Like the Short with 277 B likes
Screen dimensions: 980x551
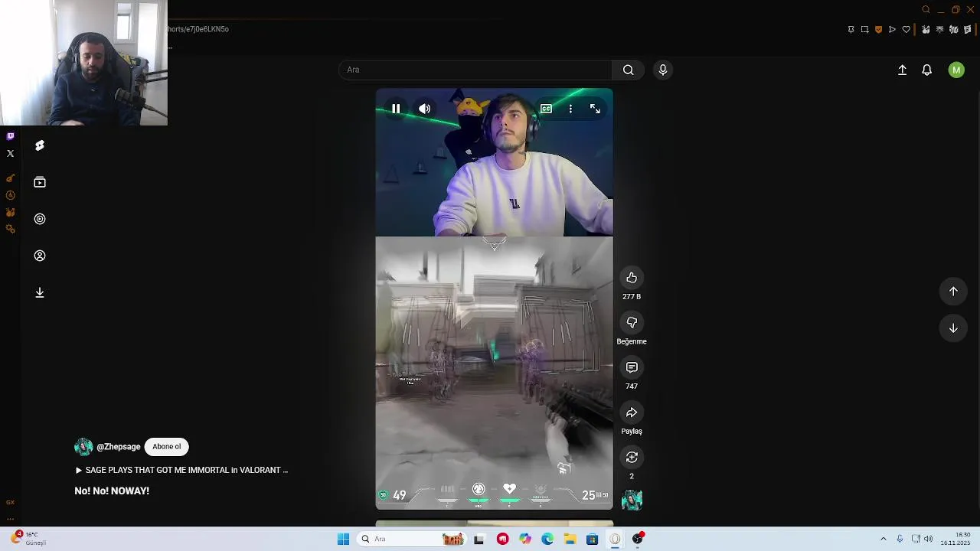tap(632, 278)
